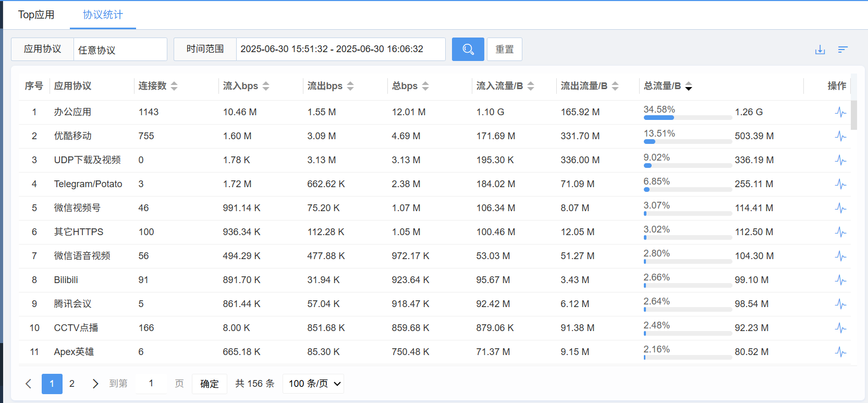Toggle sort order on 总流量/B column
868x403 pixels.
(x=689, y=86)
